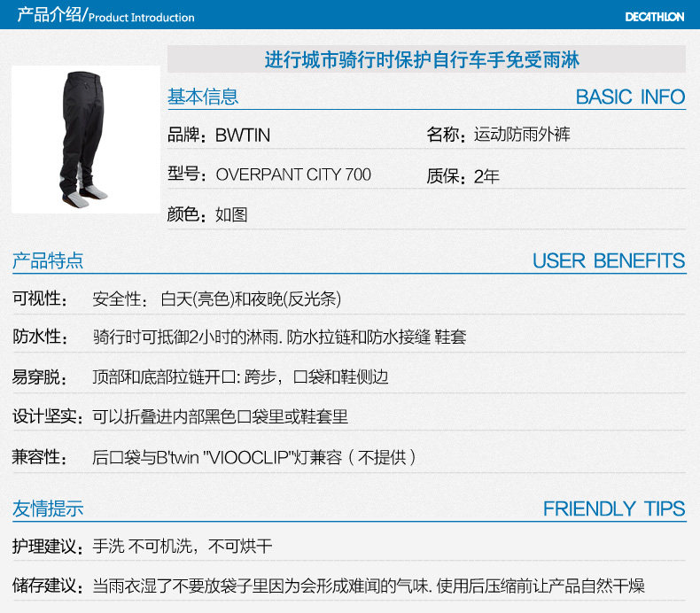This screenshot has height=613, width=700.
Task: Select the brand text 品牌：BWTIN
Action: 219,136
